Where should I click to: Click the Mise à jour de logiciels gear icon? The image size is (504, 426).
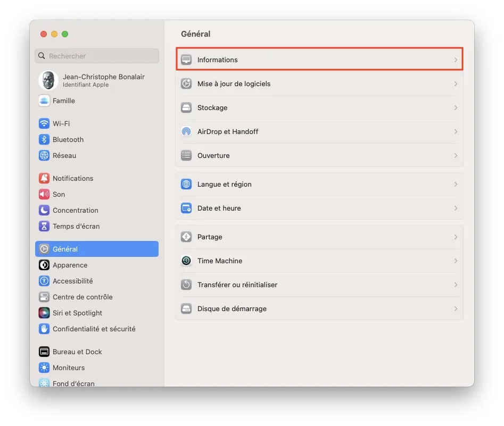coord(186,83)
